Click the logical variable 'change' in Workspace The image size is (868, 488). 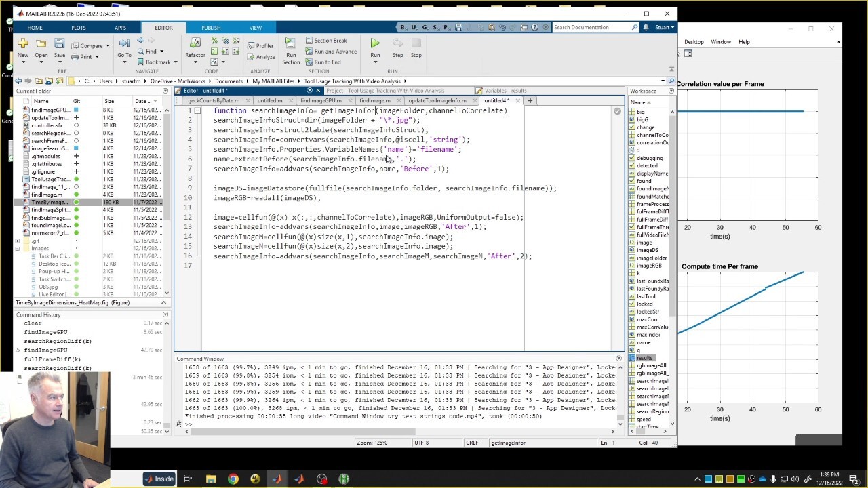pos(645,127)
